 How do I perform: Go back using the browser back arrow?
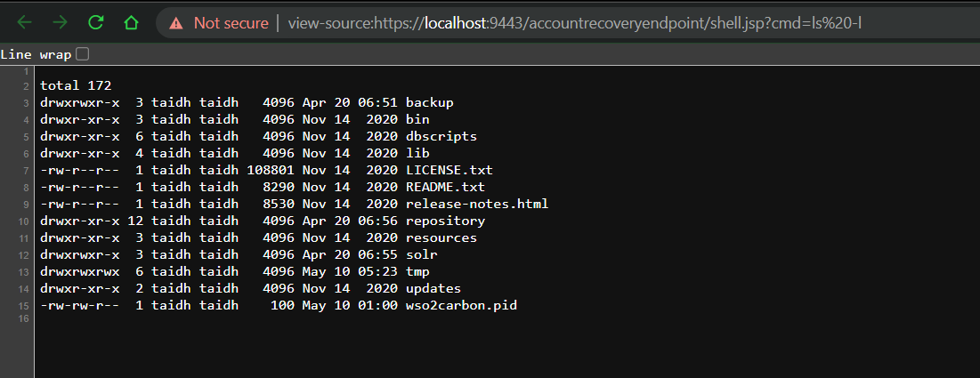(24, 23)
